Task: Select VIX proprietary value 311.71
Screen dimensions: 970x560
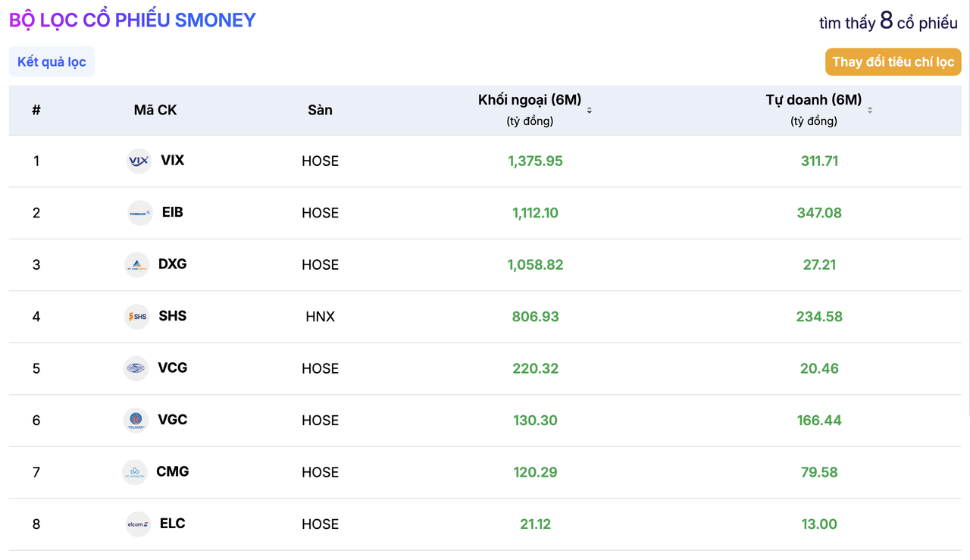Action: click(x=819, y=161)
